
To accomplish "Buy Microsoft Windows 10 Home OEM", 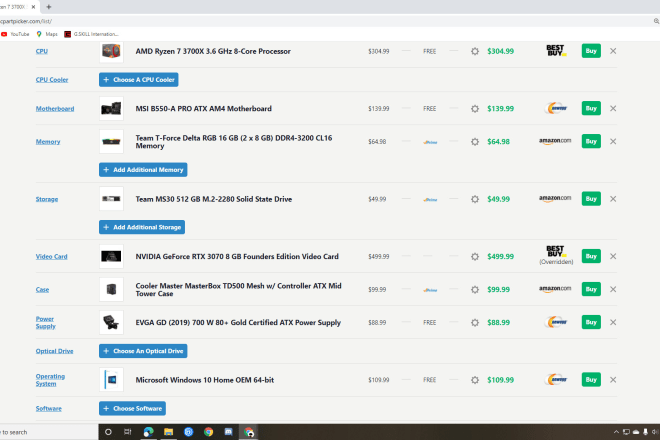I will coord(591,380).
